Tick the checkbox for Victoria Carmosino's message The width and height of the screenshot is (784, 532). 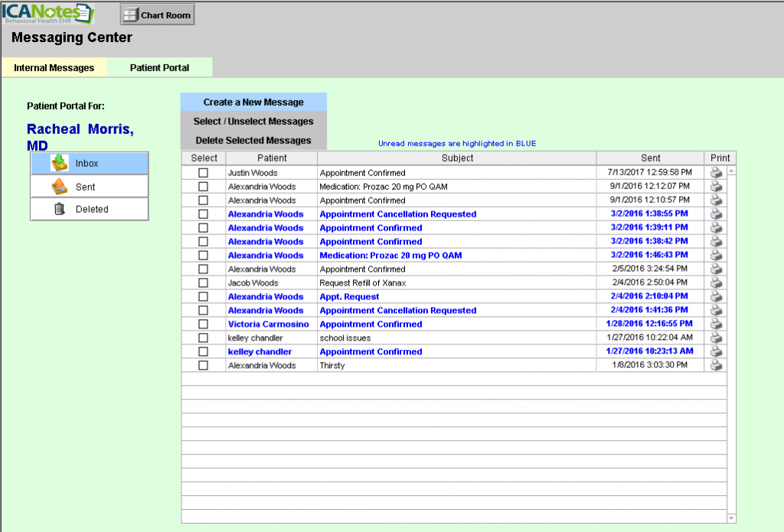(203, 325)
